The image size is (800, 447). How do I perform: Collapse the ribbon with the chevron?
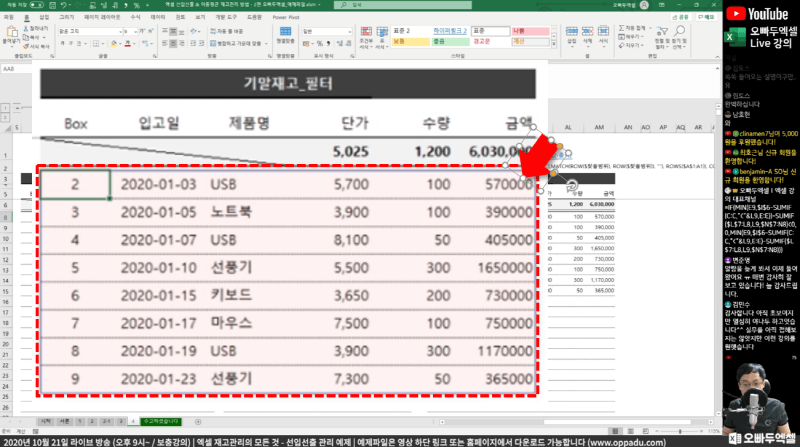point(717,57)
